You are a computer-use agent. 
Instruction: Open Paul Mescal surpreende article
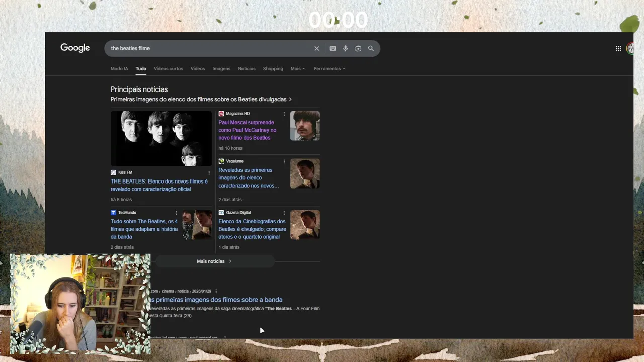coord(248,130)
